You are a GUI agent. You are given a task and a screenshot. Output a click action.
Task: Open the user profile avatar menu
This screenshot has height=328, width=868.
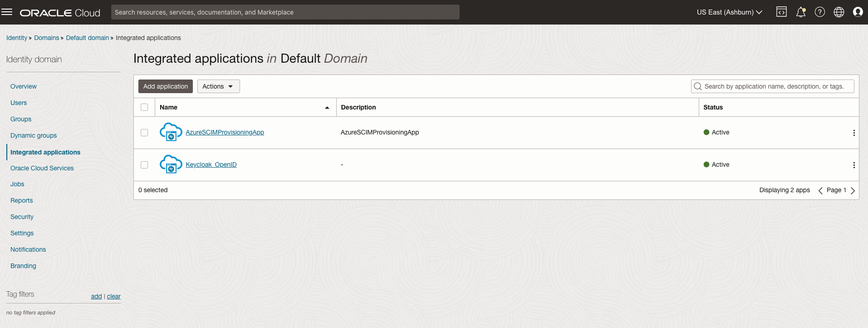coord(858,12)
